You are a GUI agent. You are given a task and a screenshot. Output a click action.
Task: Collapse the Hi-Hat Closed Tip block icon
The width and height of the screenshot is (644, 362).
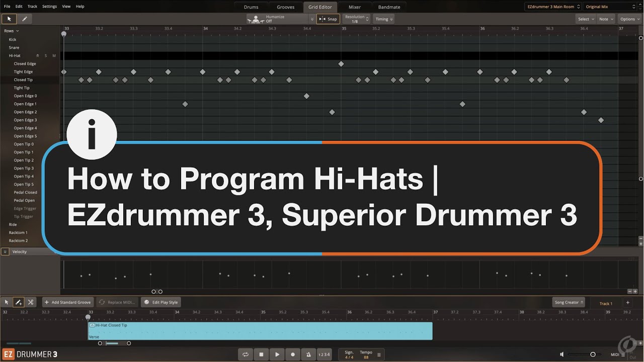point(92,325)
